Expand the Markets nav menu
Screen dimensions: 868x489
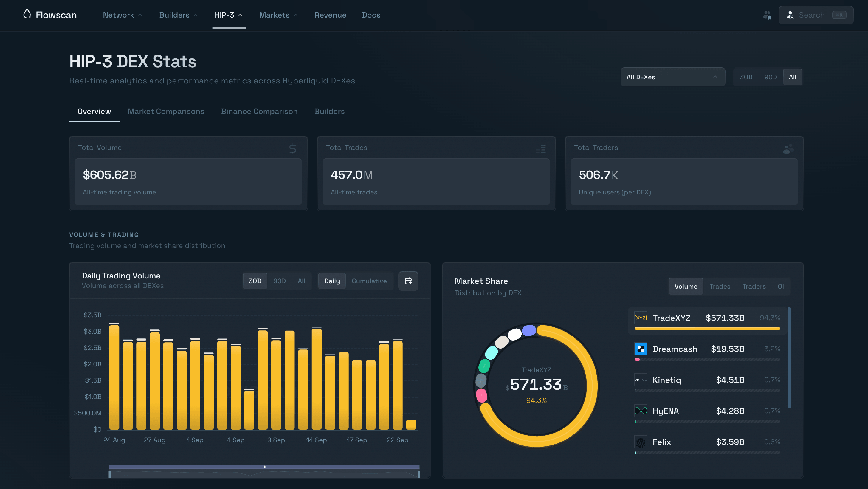278,15
